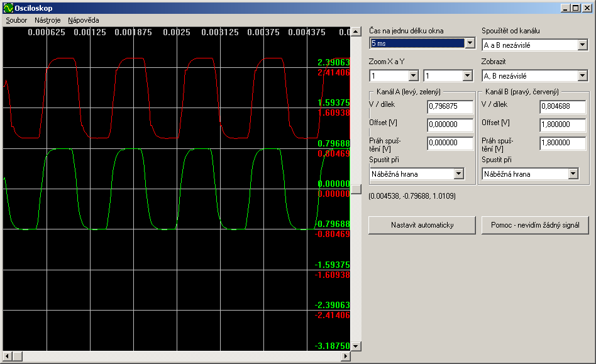Click the vertical scrollbar thumb beside the graph
Image resolution: width=596 pixels, height=364 pixels.
pos(356,188)
